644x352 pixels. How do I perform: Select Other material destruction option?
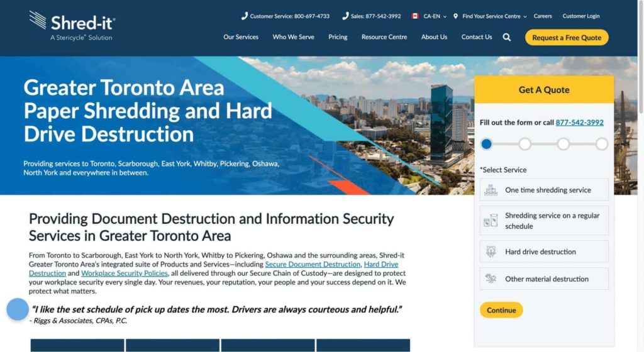tap(544, 278)
